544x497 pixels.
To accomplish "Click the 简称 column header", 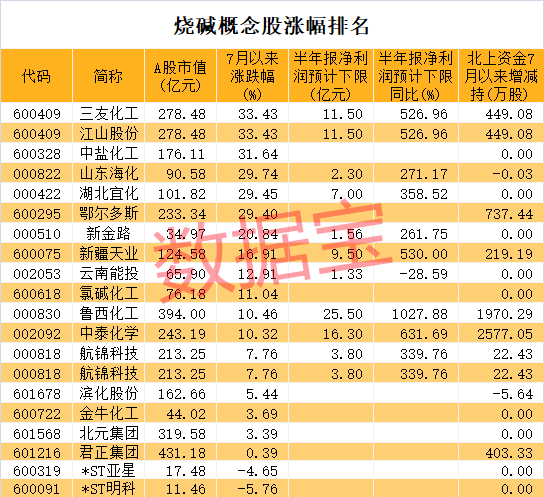I will 108,76.
